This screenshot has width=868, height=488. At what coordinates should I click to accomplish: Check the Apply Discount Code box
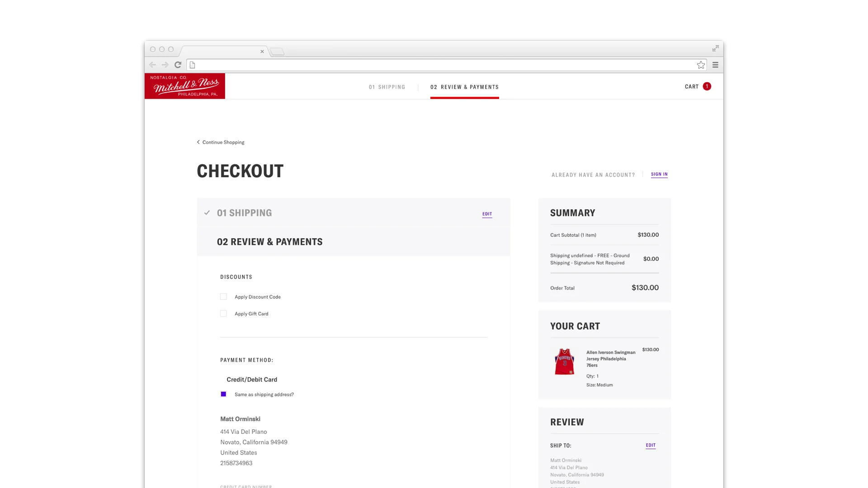(x=223, y=296)
